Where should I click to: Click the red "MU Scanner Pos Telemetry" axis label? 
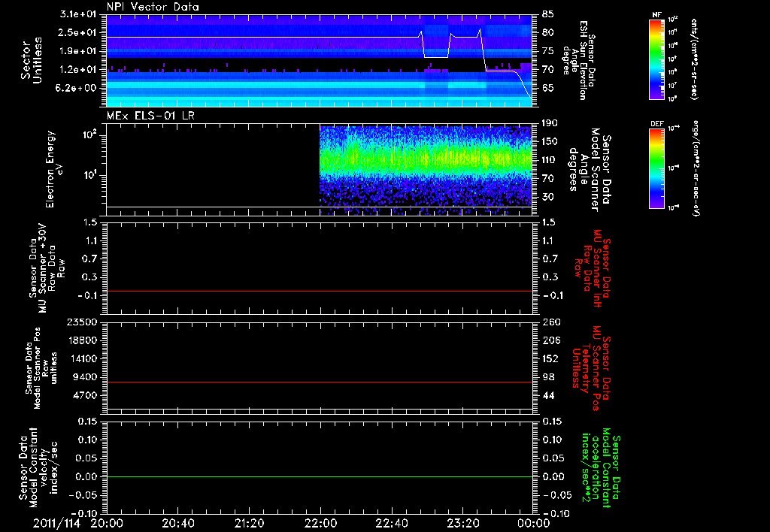(591, 368)
